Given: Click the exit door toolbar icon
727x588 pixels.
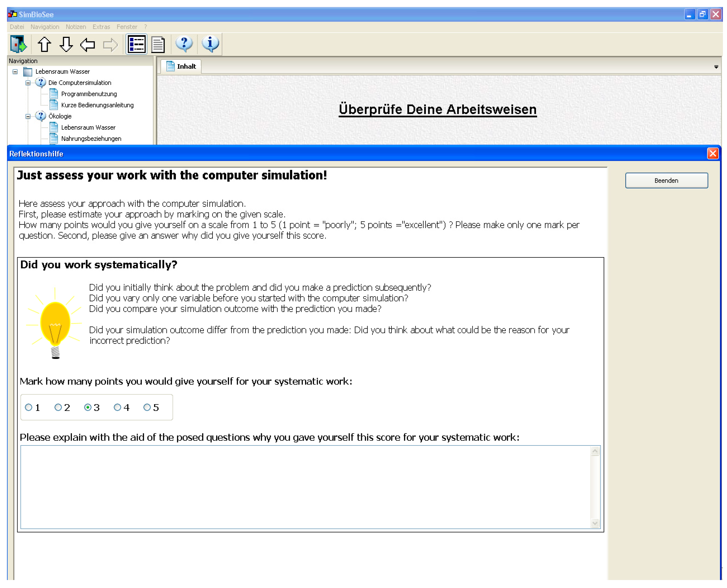Looking at the screenshot, I should pyautogui.click(x=18, y=44).
